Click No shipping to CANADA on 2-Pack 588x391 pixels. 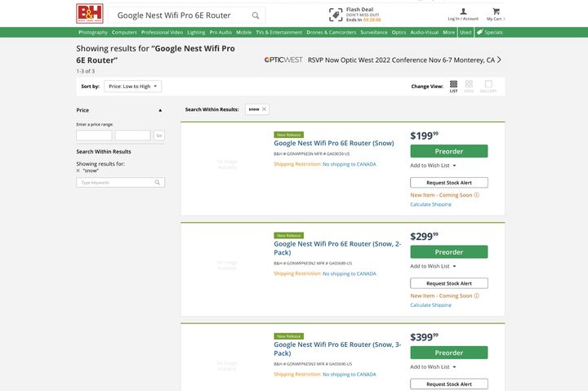[x=350, y=273]
